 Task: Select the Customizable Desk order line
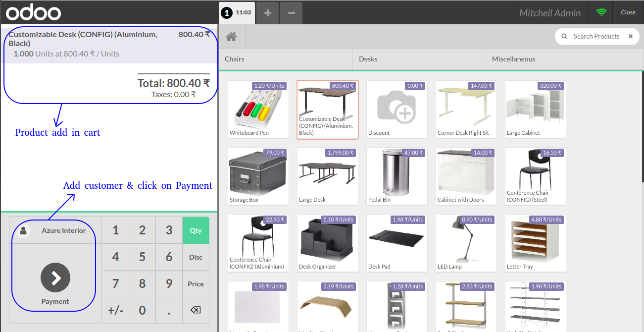pos(109,44)
